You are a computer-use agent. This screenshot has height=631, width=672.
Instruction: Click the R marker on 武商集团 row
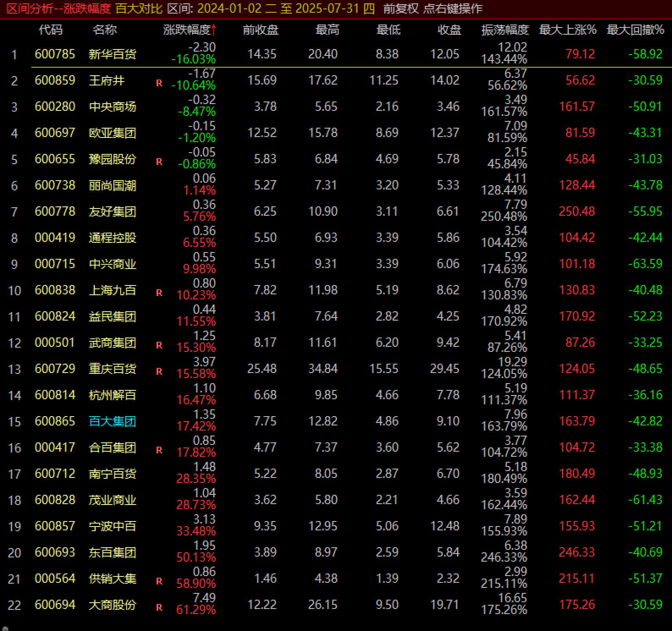coord(159,345)
